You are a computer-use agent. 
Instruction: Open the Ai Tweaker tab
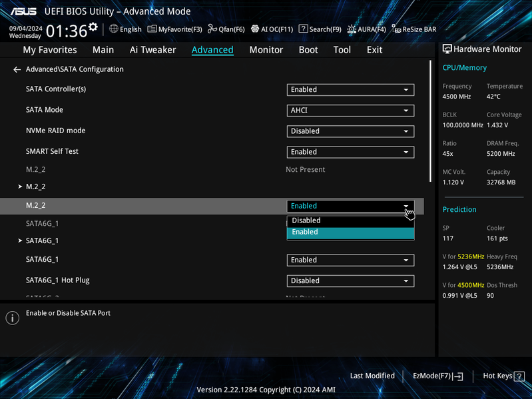click(x=152, y=50)
